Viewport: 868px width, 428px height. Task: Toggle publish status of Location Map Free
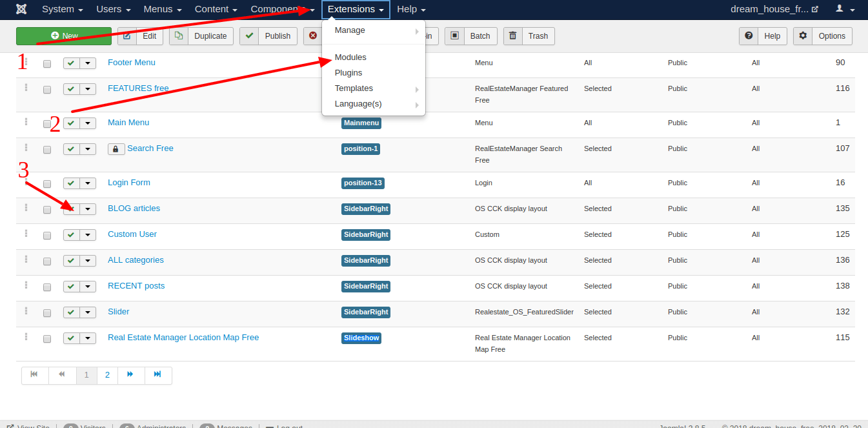71,338
